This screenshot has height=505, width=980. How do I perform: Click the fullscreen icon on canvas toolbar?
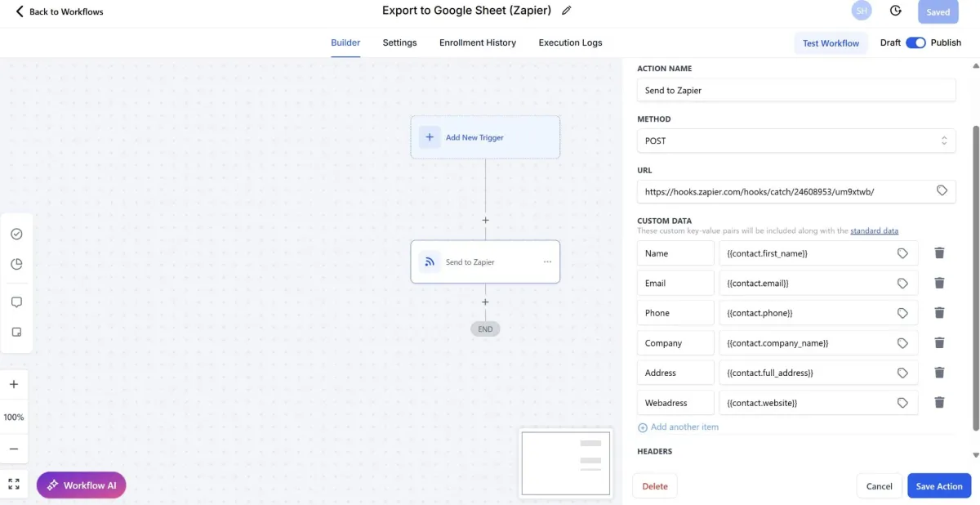(14, 484)
